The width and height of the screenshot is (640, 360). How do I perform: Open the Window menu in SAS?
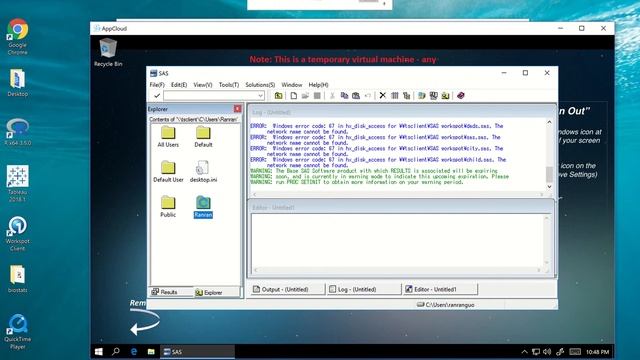(x=292, y=85)
